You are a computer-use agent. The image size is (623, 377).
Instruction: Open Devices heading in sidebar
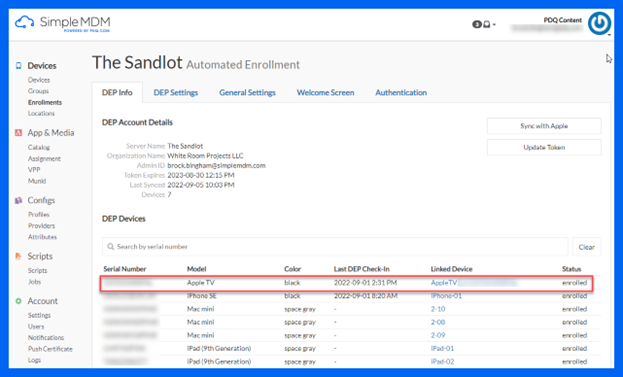[x=42, y=66]
